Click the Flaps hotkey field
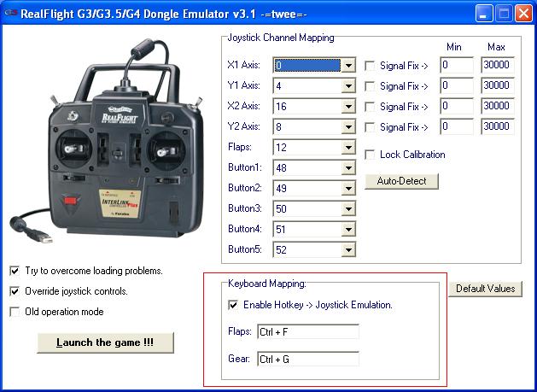537x392 pixels. pos(308,331)
